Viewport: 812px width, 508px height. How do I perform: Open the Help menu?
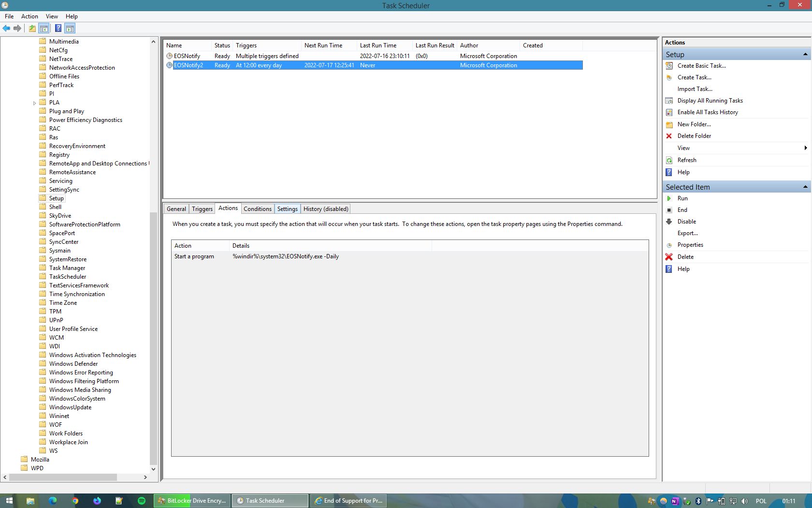tap(72, 16)
